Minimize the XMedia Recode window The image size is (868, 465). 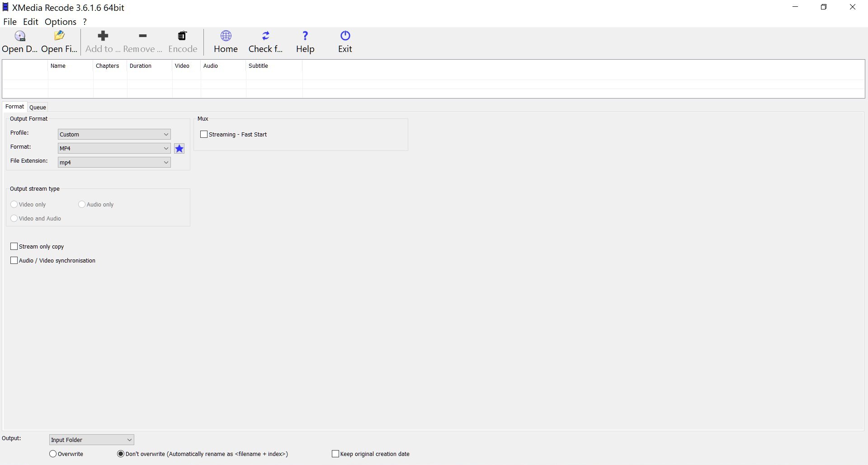(796, 7)
